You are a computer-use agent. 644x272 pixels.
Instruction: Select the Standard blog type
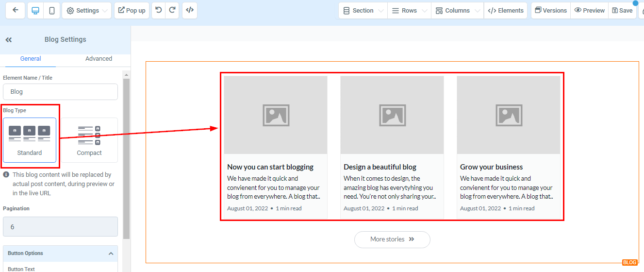pyautogui.click(x=30, y=140)
